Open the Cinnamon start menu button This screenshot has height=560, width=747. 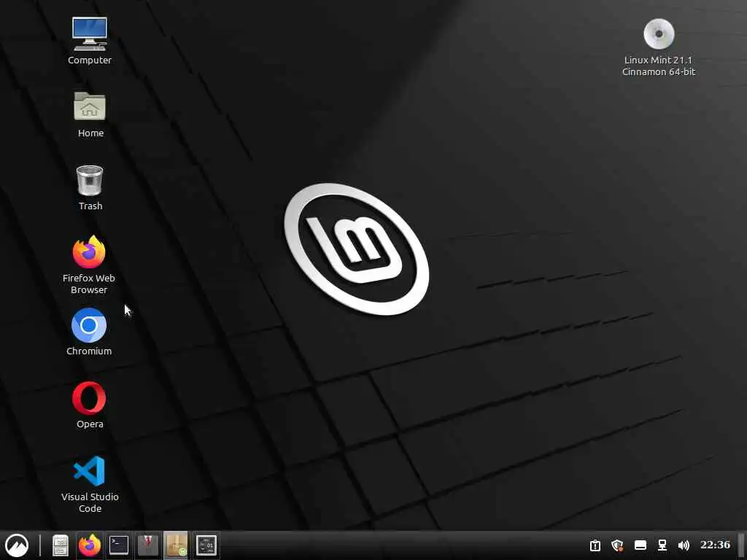click(x=17, y=545)
